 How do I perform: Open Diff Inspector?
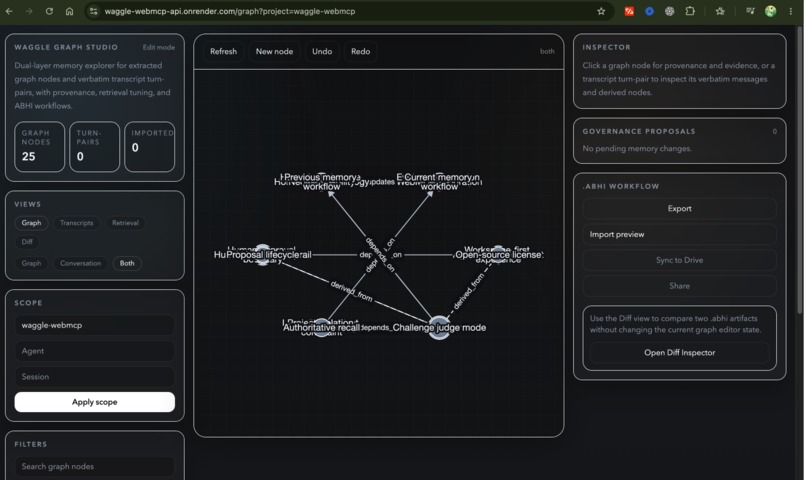pos(679,353)
